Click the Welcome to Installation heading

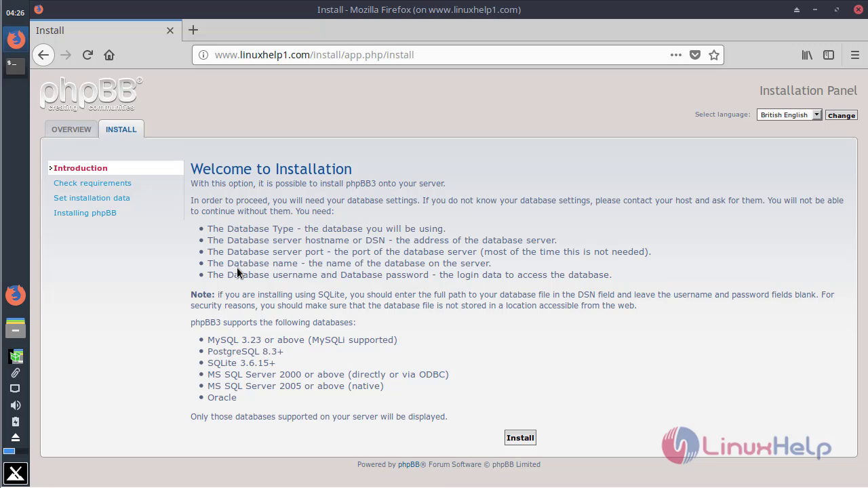tap(271, 169)
